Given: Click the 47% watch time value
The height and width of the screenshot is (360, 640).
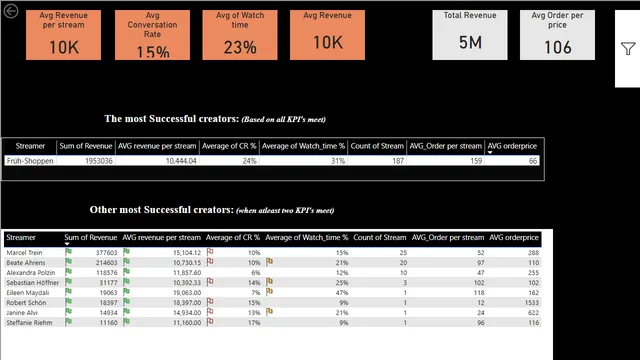Looking at the screenshot, I should tap(342, 293).
